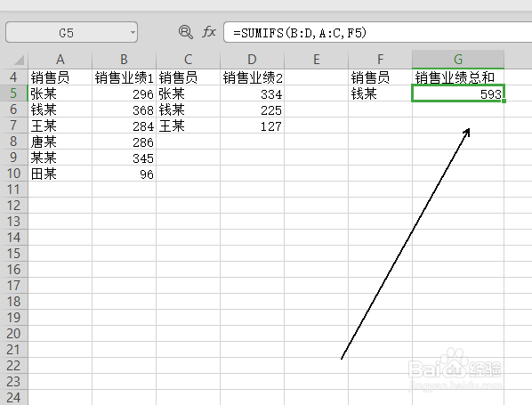
Task: Click the magnifier lookup icon beside fx
Action: pyautogui.click(x=186, y=32)
